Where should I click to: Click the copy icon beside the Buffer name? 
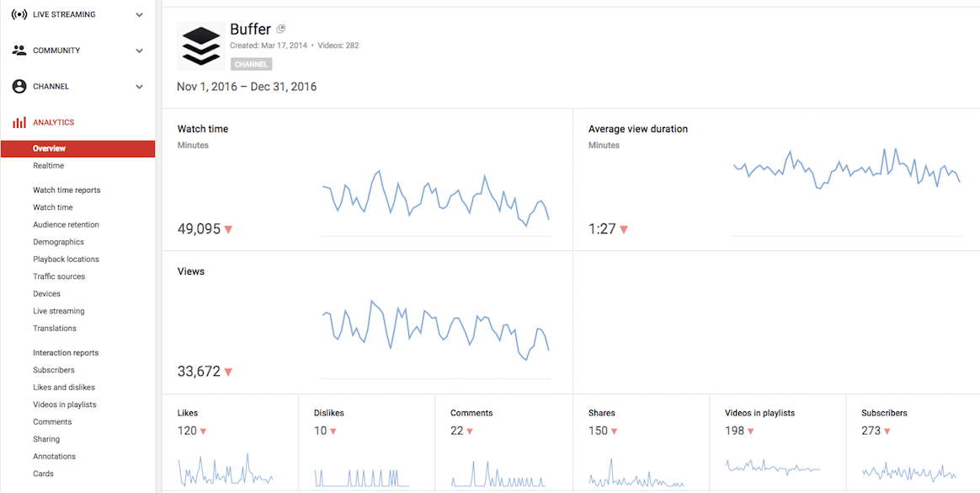(280, 28)
